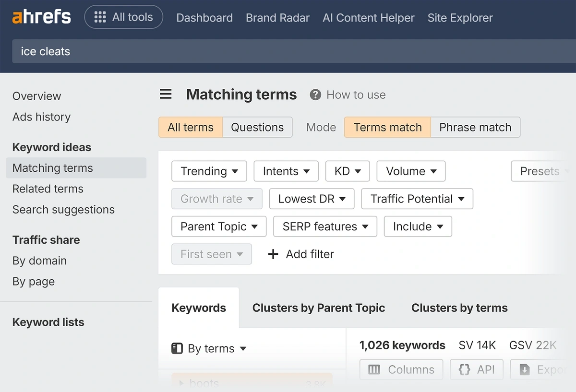Open Brand Radar from top navigation

click(x=277, y=18)
